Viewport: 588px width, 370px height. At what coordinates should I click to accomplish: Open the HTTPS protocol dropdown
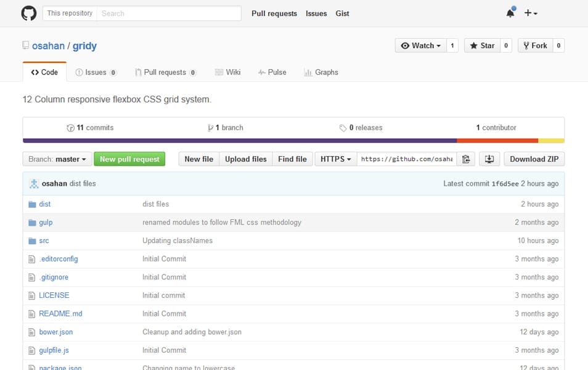click(336, 159)
